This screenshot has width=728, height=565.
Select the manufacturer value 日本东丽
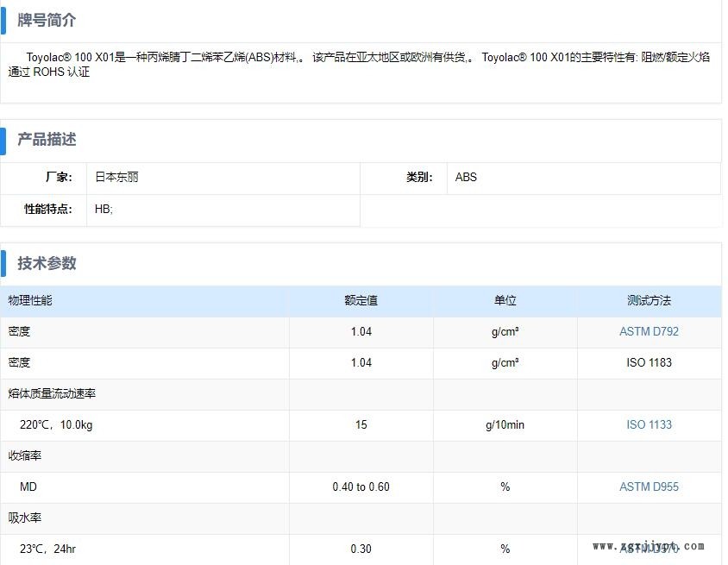pyautogui.click(x=116, y=177)
